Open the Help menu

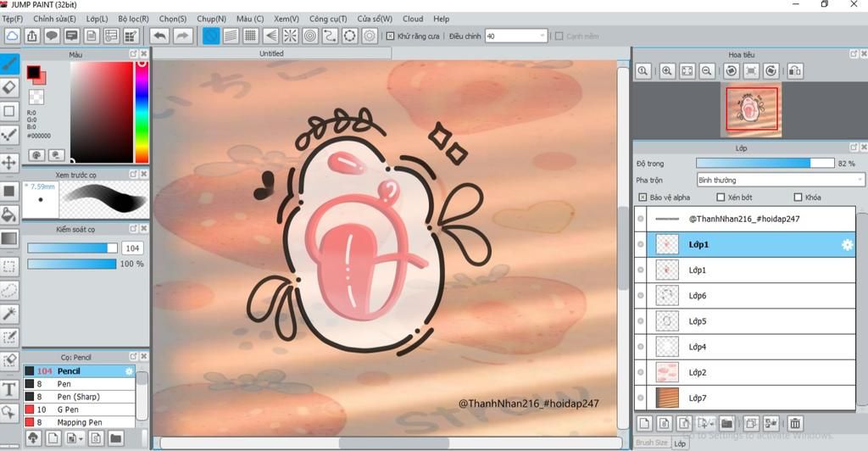click(441, 19)
